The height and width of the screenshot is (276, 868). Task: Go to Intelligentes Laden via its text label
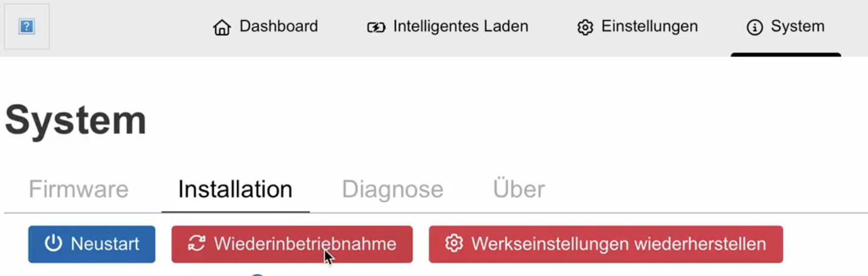[461, 26]
